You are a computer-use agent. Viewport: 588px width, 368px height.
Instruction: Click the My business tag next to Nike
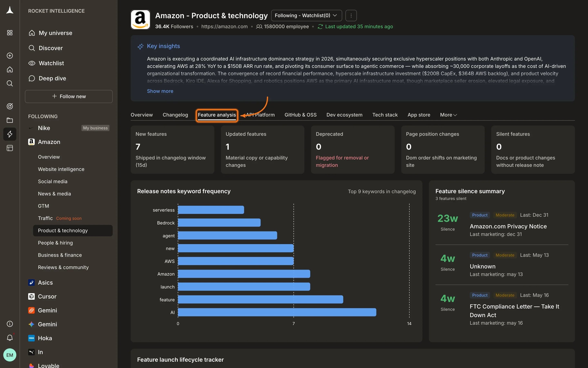pyautogui.click(x=95, y=128)
